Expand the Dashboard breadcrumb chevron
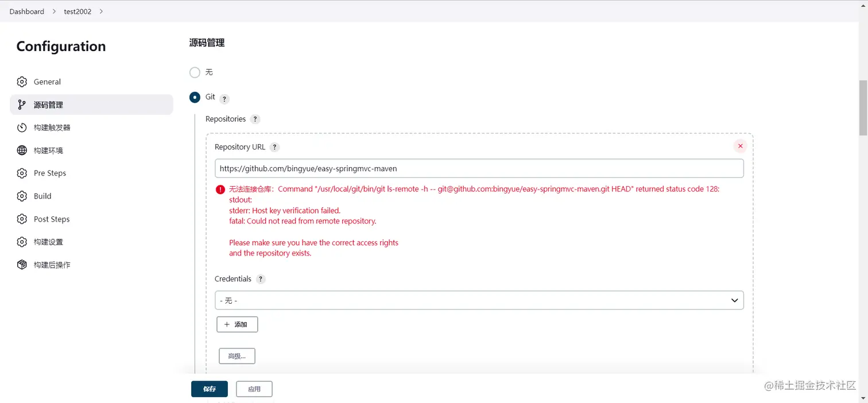This screenshot has height=403, width=868. pos(55,11)
